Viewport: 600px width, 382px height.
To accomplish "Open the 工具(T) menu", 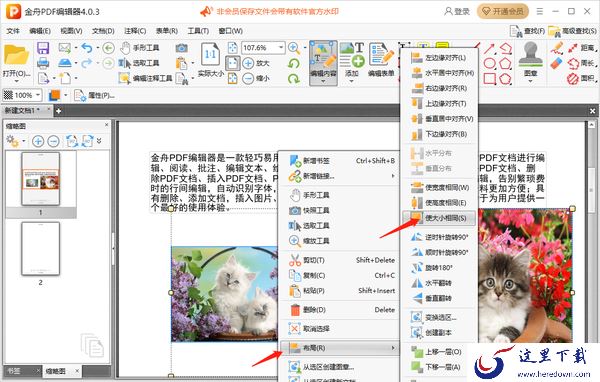I will click(198, 31).
